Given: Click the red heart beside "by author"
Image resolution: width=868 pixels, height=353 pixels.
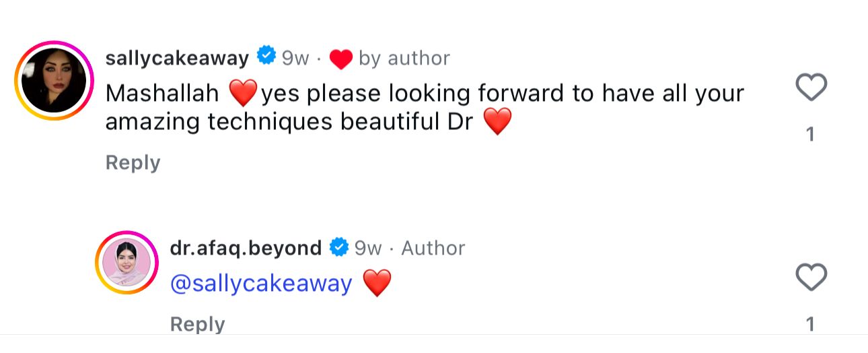Looking at the screenshot, I should 341,59.
